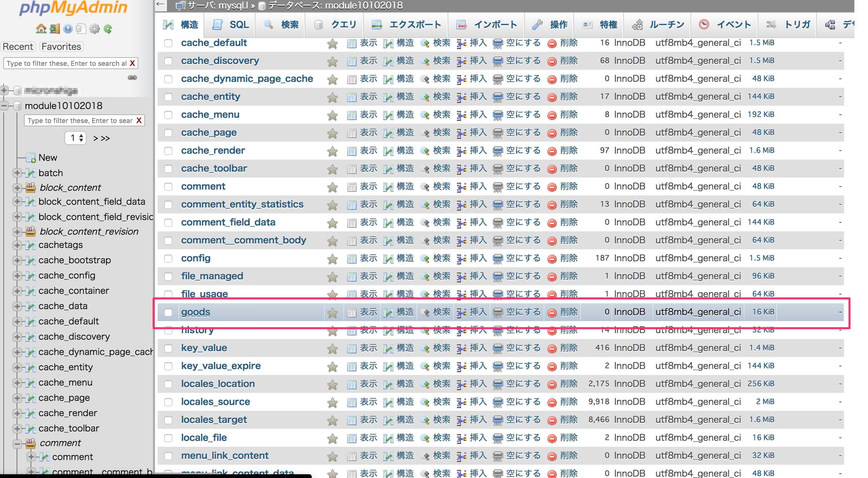Open the インポート tab
The image size is (868, 478).
(x=486, y=25)
